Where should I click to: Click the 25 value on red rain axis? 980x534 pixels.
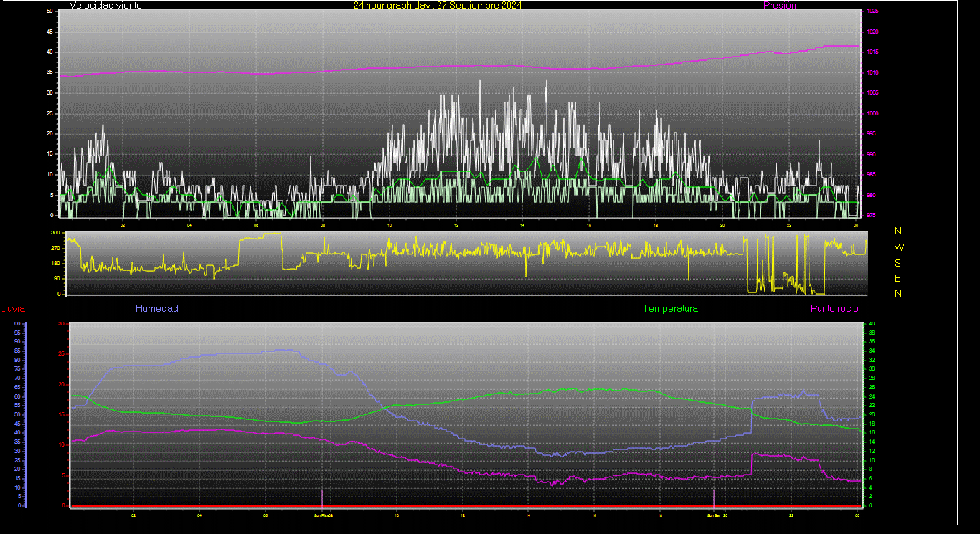pos(61,354)
